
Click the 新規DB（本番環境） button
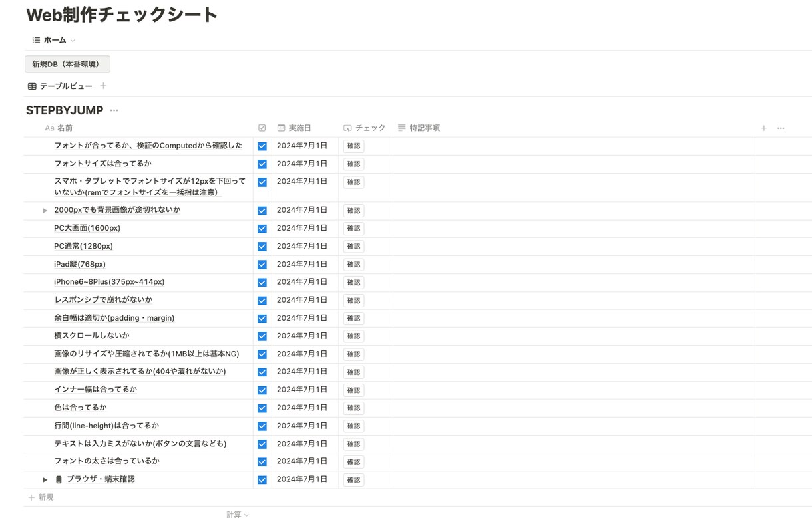click(67, 64)
